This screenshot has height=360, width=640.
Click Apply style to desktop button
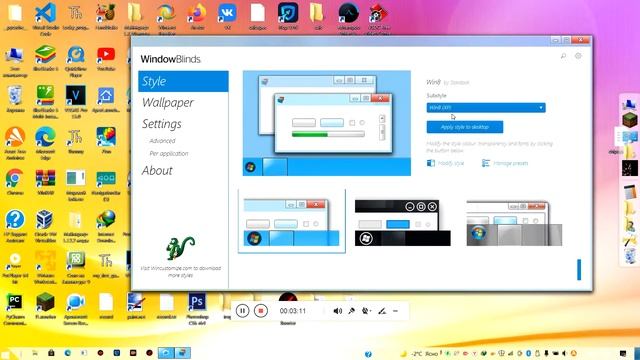click(464, 127)
